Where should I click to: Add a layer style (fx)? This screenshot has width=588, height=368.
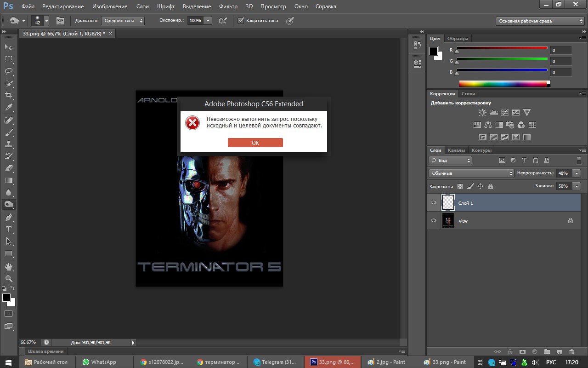click(x=510, y=351)
